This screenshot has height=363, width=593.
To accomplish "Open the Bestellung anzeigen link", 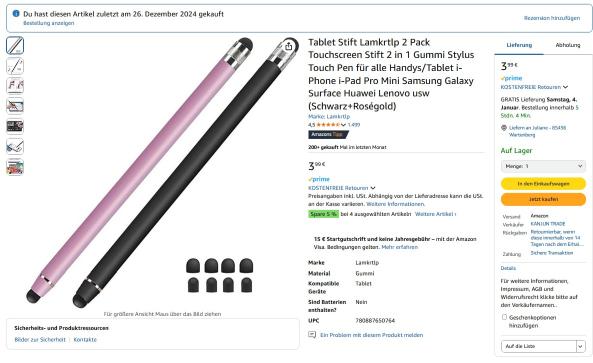I will point(48,23).
